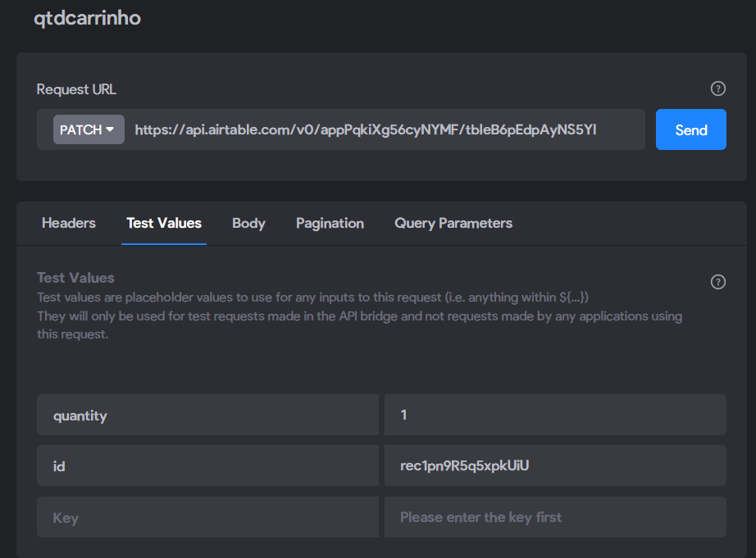Click the id key field

[x=207, y=465]
